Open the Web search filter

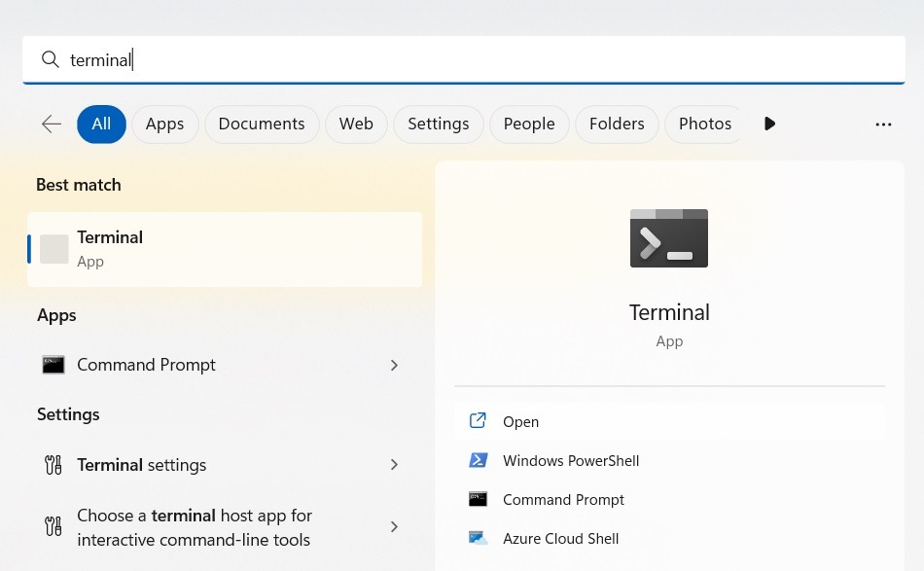[x=356, y=124]
